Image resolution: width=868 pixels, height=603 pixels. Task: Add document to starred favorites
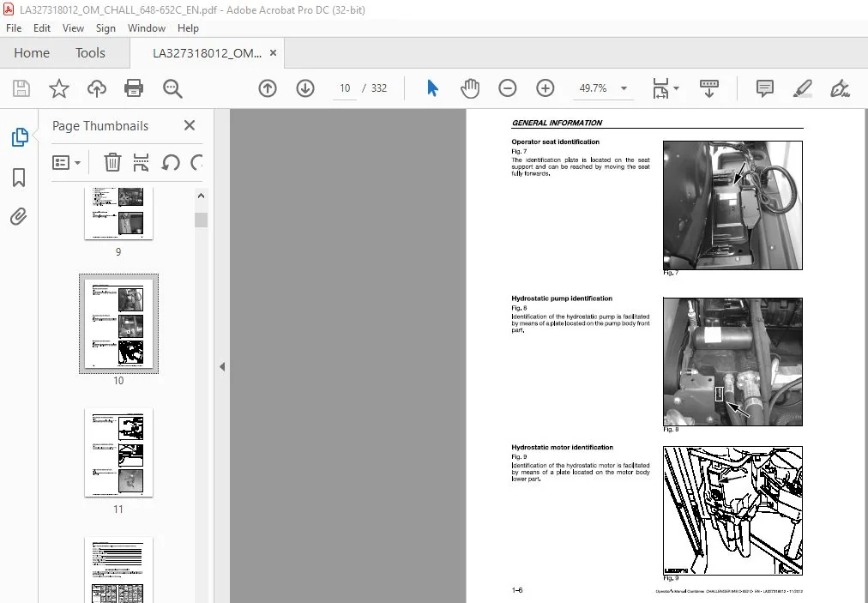58,88
